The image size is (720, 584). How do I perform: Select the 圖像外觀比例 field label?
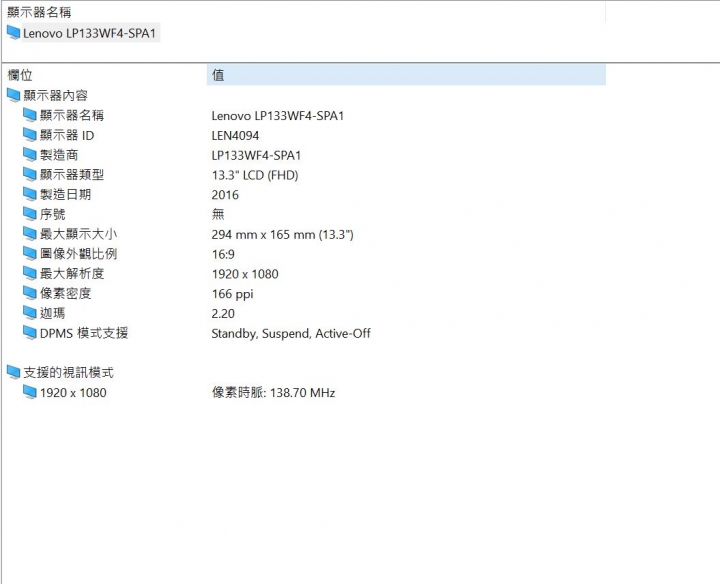[x=78, y=253]
